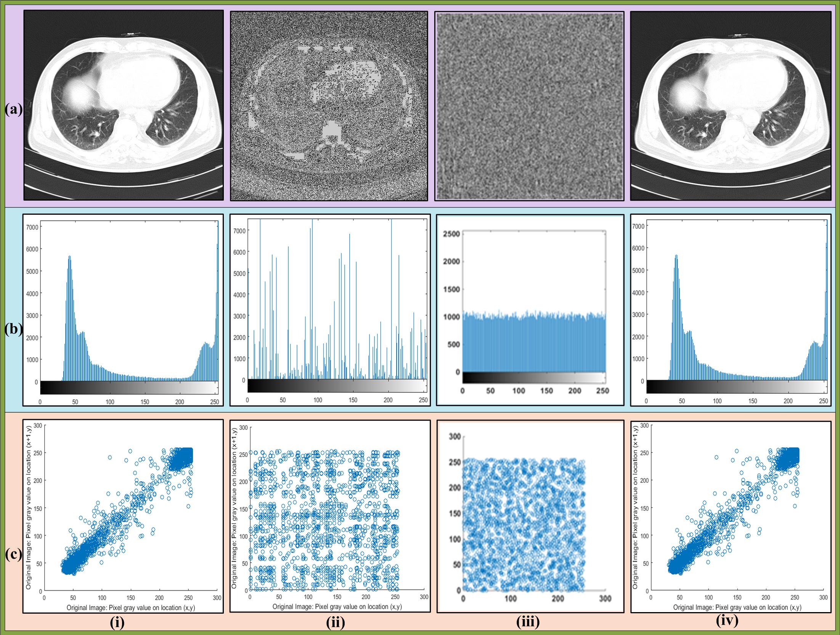Click the column label (iii)
This screenshot has height=635, width=840.
point(528,622)
